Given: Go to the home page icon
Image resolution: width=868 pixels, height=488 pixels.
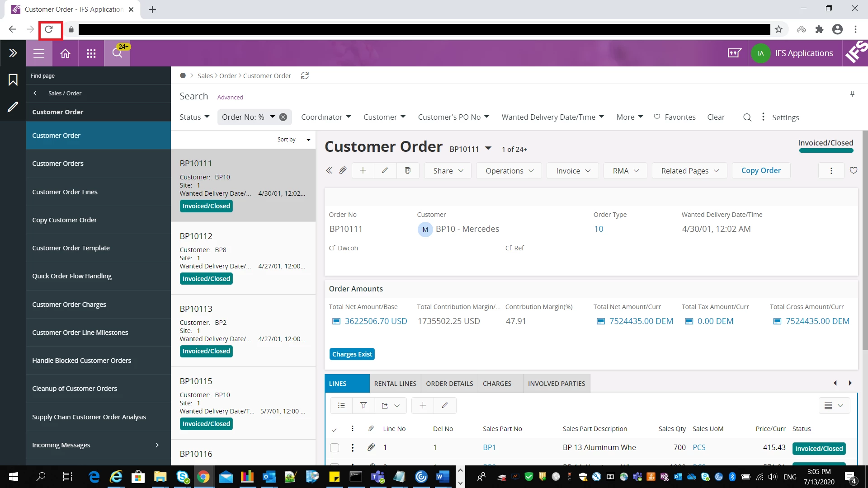Looking at the screenshot, I should [65, 53].
